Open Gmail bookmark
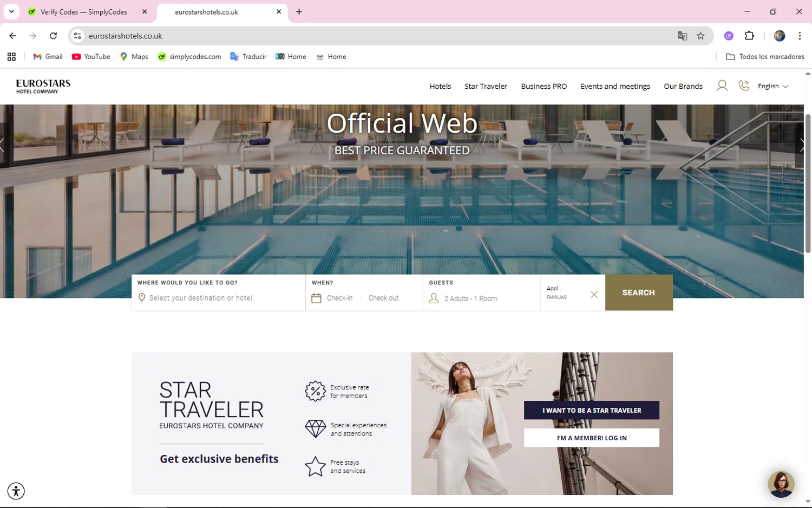This screenshot has width=812, height=508. click(48, 56)
